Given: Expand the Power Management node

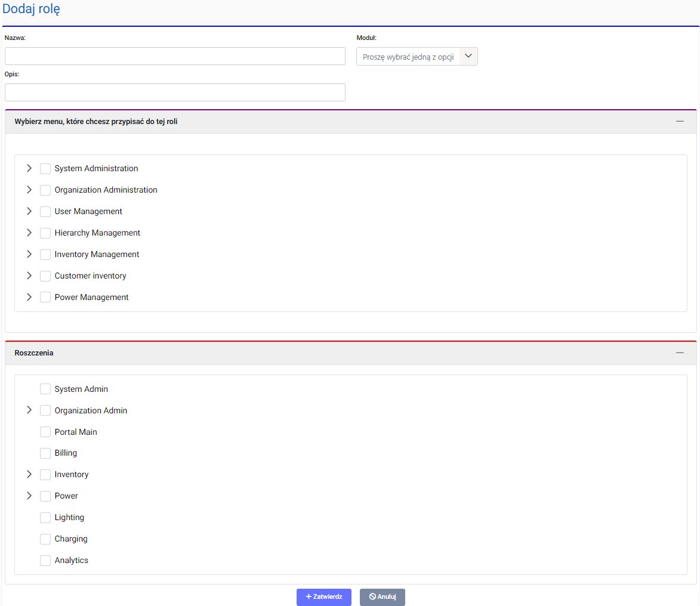Looking at the screenshot, I should 29,297.
